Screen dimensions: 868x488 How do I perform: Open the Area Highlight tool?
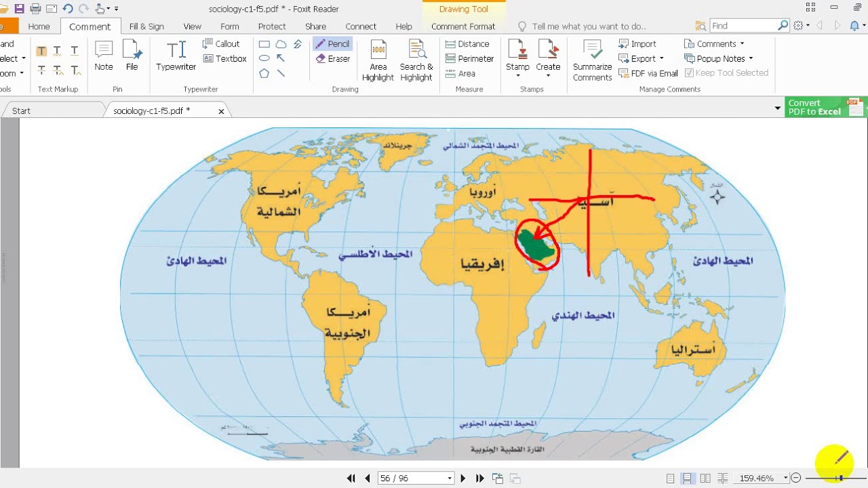pos(378,61)
